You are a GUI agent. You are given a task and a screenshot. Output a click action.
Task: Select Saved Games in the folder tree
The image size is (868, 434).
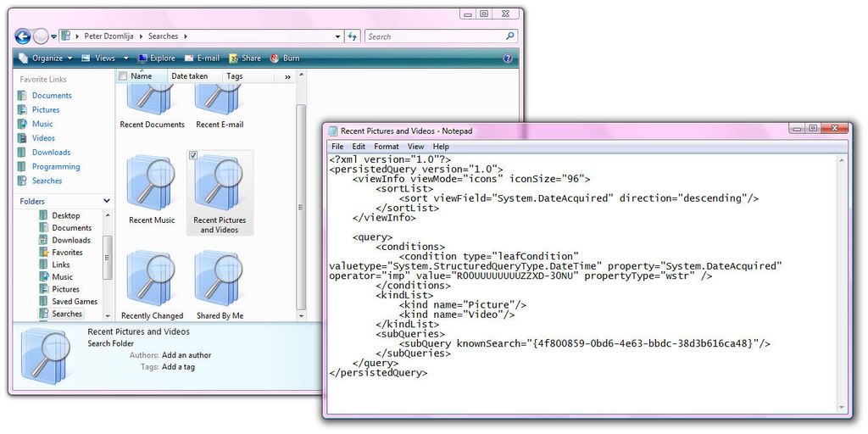(x=75, y=302)
